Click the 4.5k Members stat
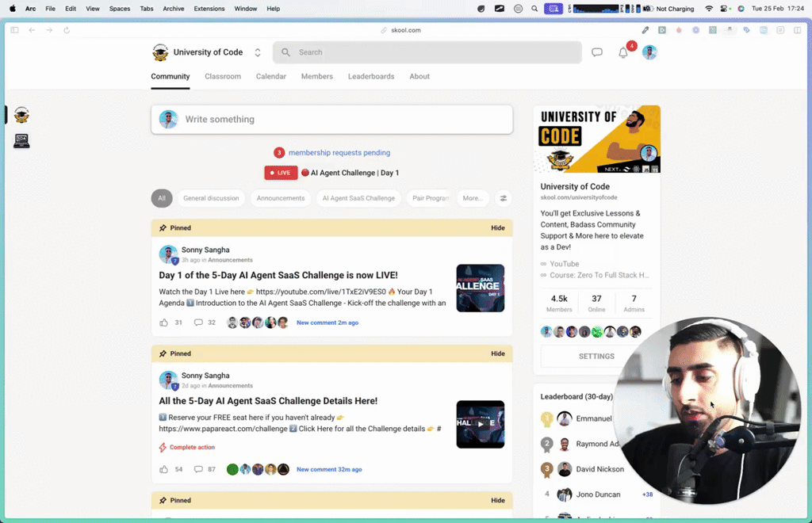The height and width of the screenshot is (523, 812). pos(559,303)
